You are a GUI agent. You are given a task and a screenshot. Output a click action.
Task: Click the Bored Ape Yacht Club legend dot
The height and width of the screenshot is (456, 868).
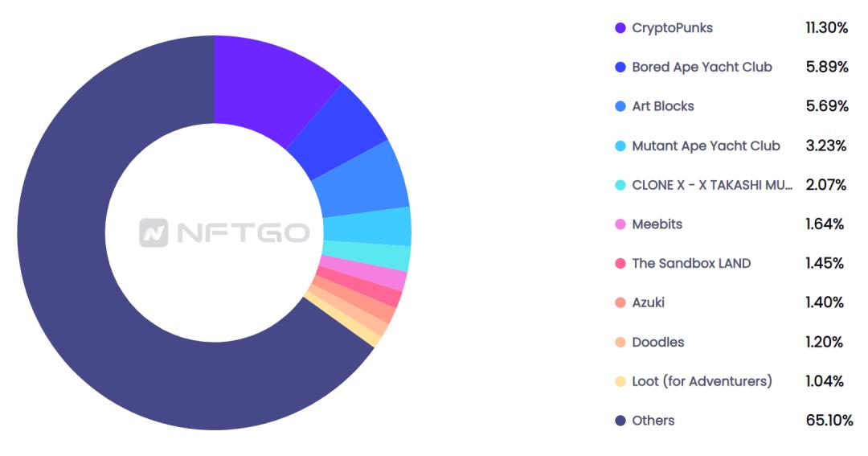pyautogui.click(x=620, y=67)
